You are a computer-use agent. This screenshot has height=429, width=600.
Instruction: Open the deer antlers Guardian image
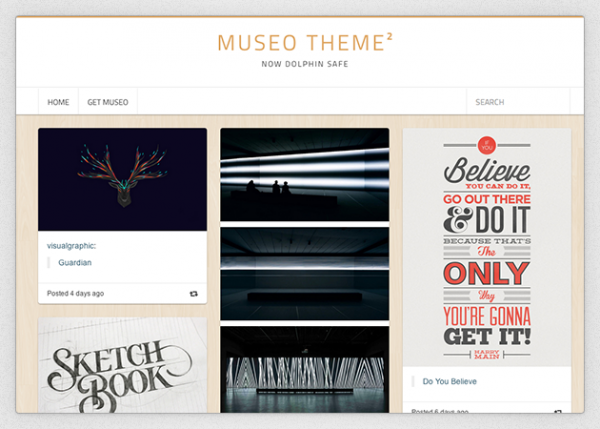point(122,179)
